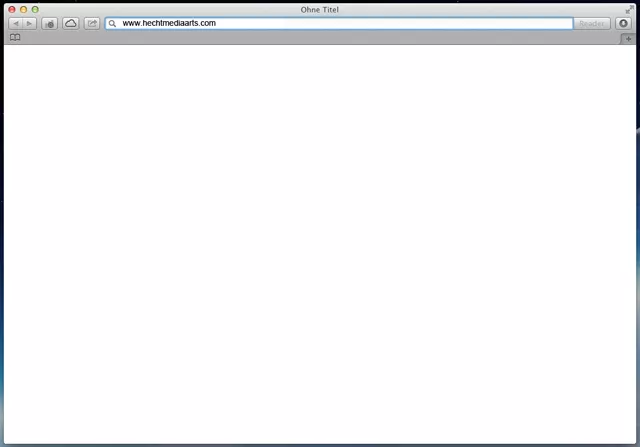This screenshot has height=447, width=640.
Task: Click the www.hechtmediaarts.com URL text
Action: (169, 23)
